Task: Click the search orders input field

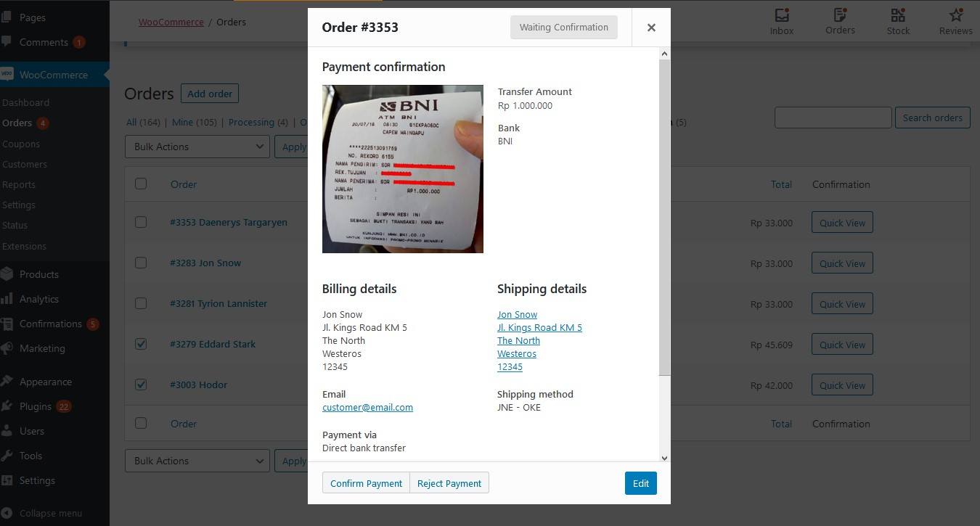Action: (x=833, y=118)
